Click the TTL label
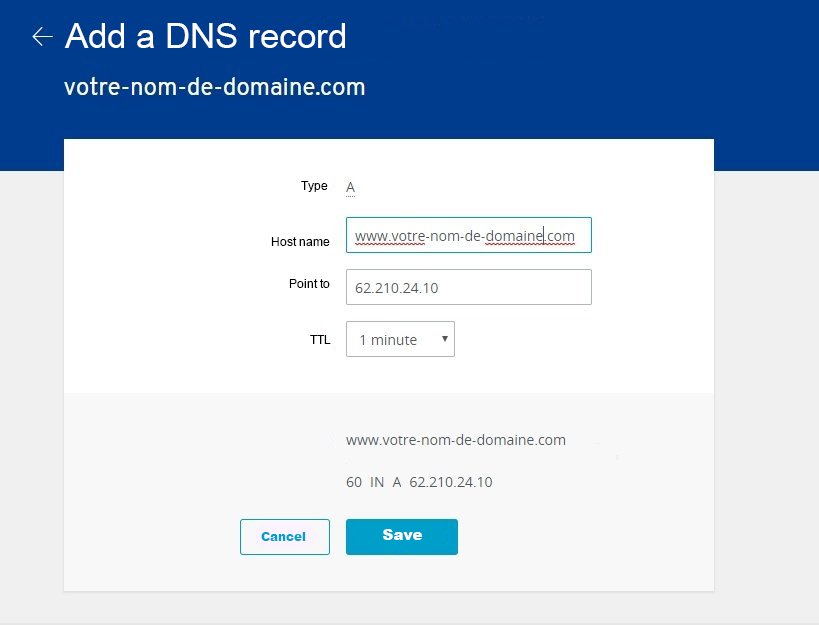 (319, 340)
